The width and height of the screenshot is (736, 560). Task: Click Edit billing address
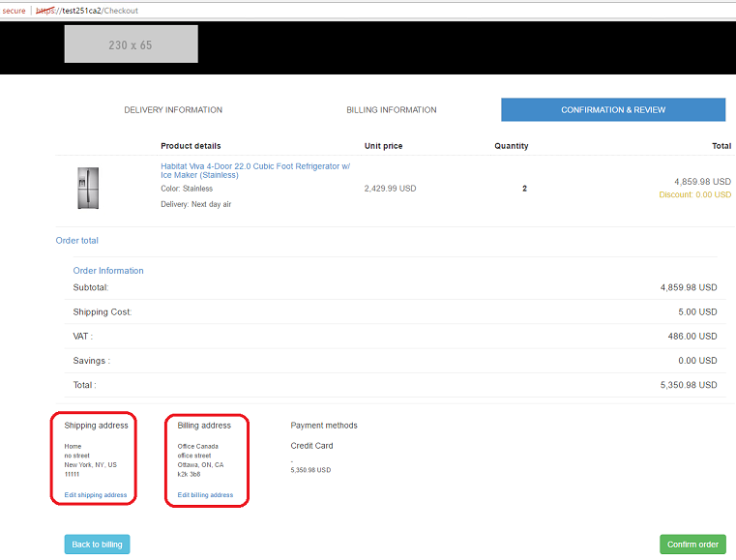205,495
